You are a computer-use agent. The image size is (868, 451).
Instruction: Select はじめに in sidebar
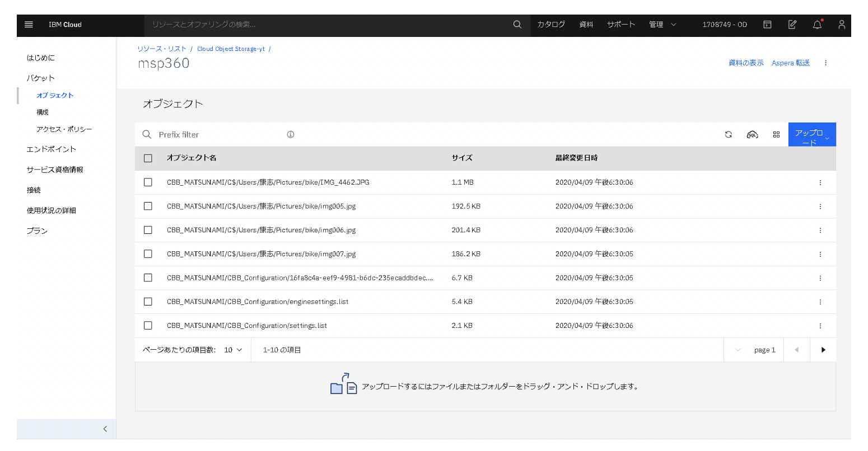(40, 58)
